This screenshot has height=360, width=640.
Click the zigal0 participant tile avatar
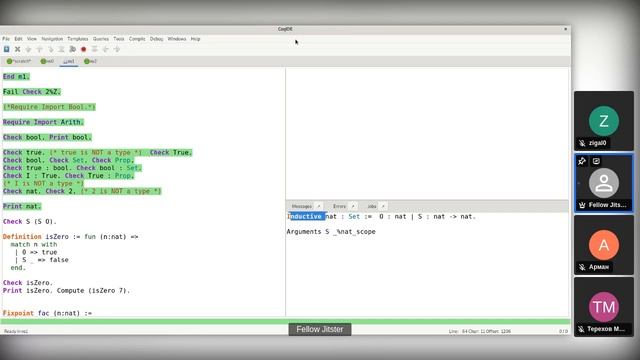point(604,121)
